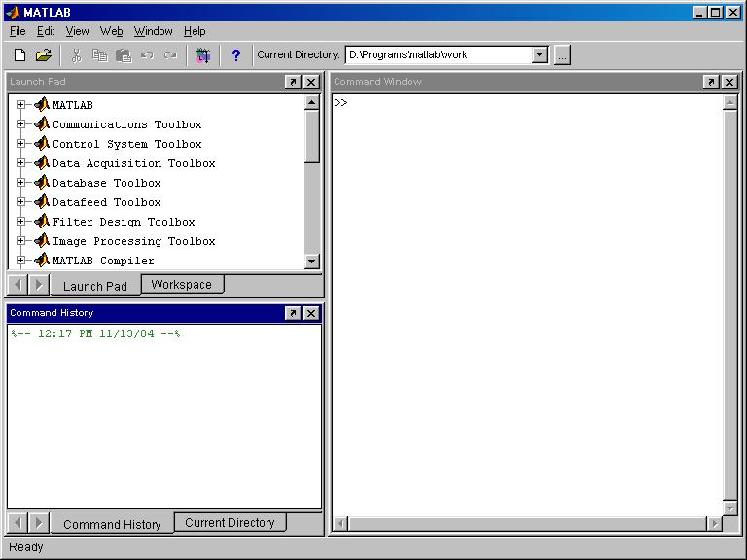Image resolution: width=747 pixels, height=560 pixels.
Task: Open the Edit menu
Action: tap(46, 31)
